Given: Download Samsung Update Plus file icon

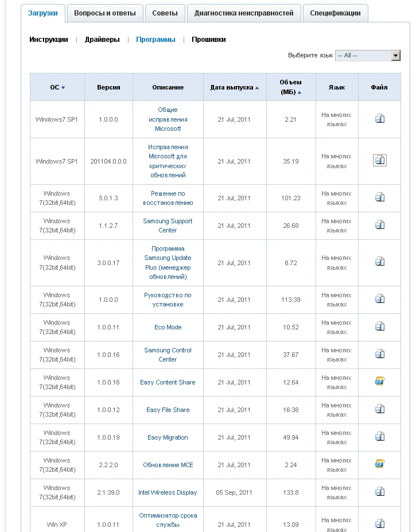Looking at the screenshot, I should point(380,262).
